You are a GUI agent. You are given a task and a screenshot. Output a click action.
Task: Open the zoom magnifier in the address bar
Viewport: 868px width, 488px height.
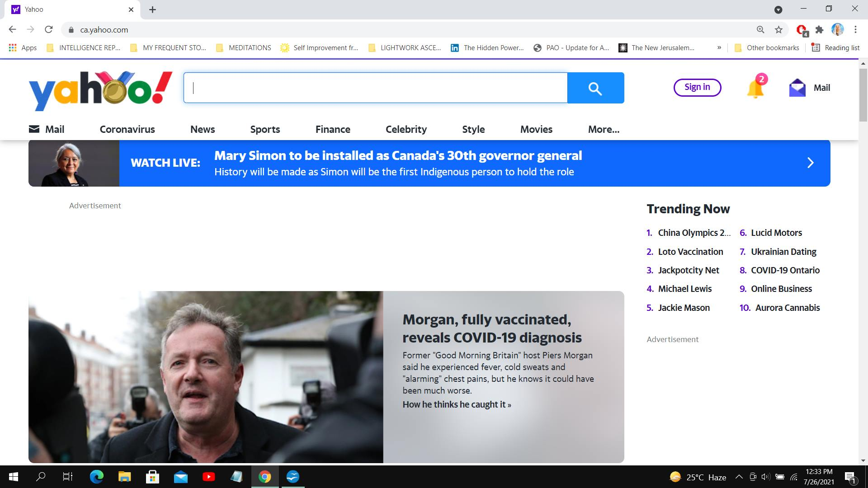pos(760,29)
